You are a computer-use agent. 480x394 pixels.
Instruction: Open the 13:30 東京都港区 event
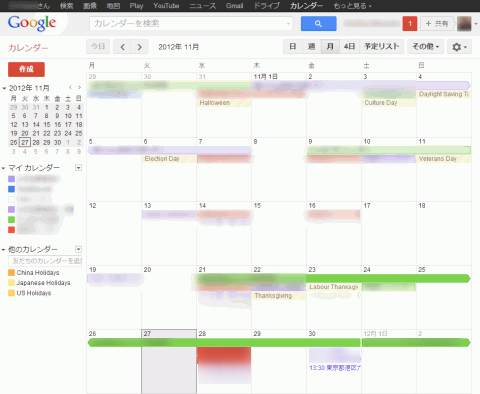click(335, 368)
